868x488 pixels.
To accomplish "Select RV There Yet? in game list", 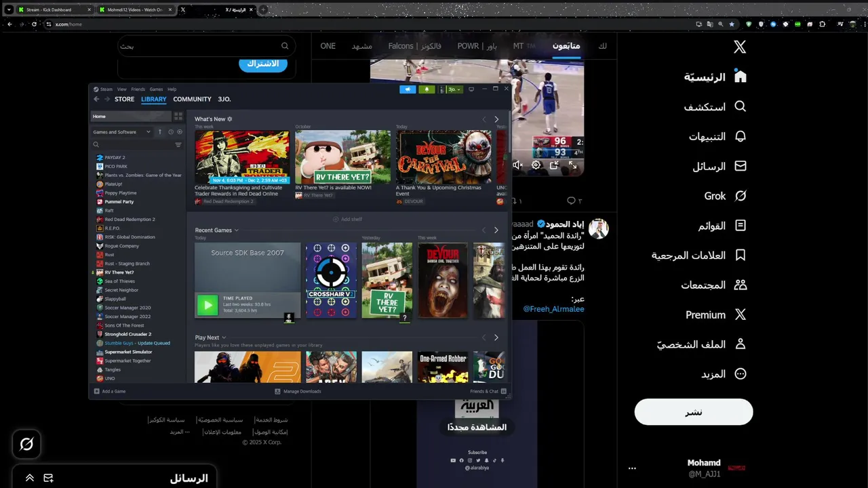I will [119, 272].
